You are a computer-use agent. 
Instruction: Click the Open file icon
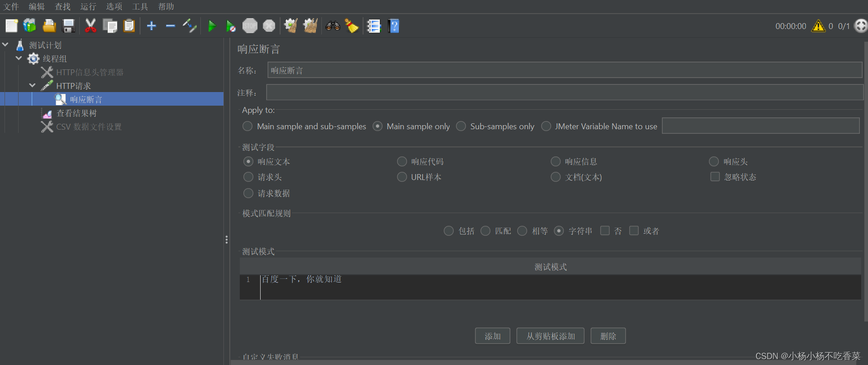pos(49,26)
